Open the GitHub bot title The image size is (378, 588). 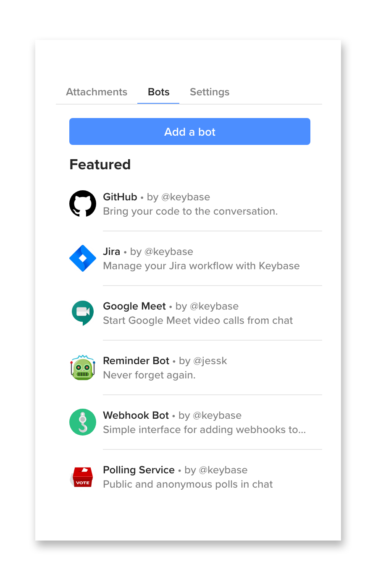click(120, 197)
